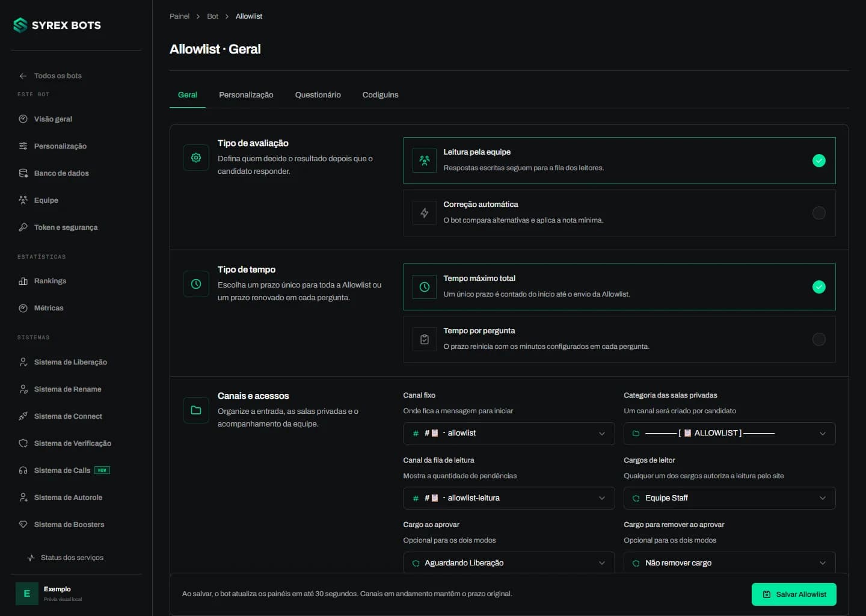Click the Canais e acessos folder icon
Screen dimensions: 866x616
[196, 410]
